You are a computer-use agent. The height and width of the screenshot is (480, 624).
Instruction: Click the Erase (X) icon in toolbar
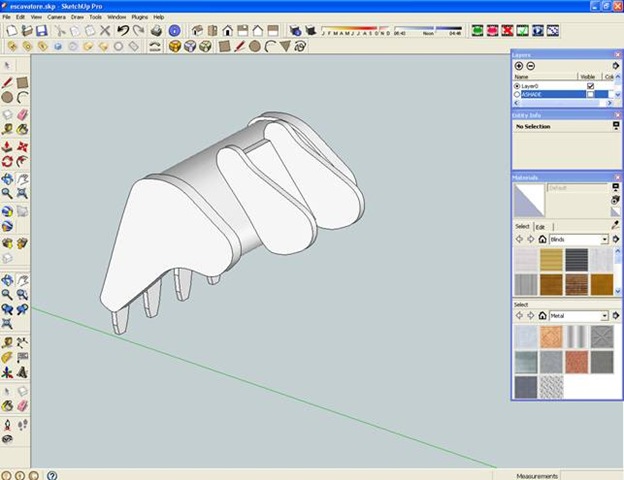click(105, 31)
